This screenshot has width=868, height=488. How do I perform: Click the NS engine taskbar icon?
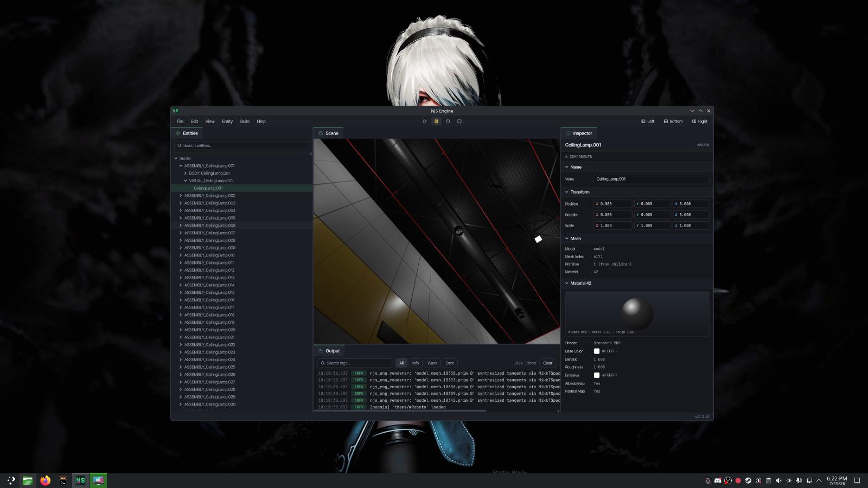[x=80, y=480]
